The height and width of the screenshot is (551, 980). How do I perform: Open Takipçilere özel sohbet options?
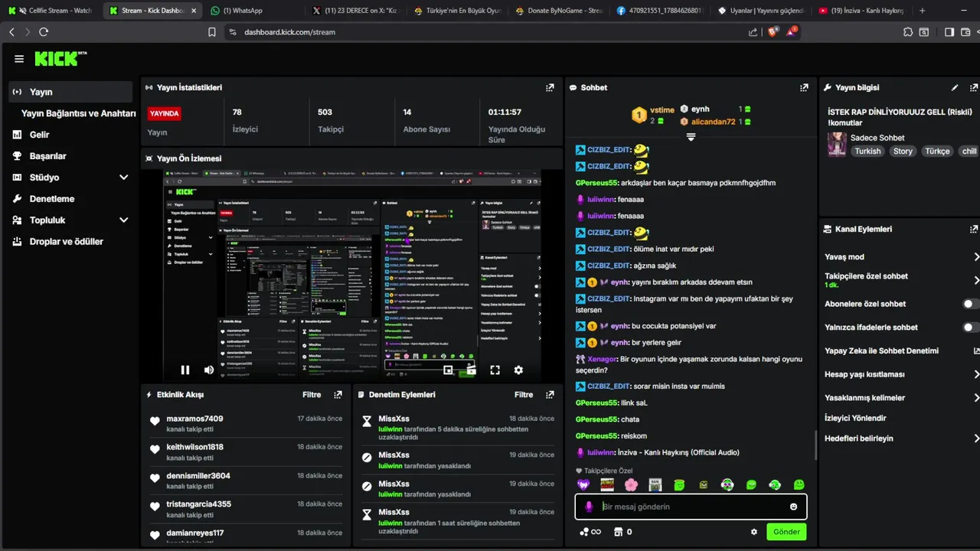click(x=901, y=280)
